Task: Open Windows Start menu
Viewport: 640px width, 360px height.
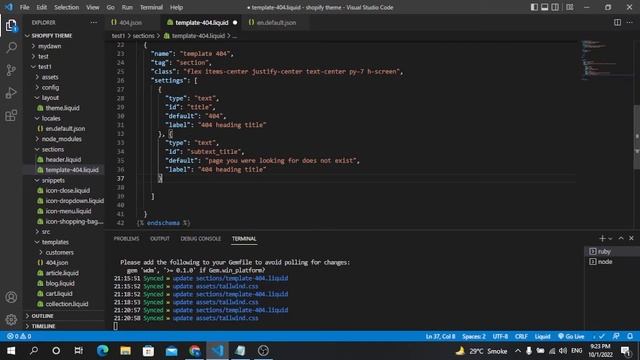Action: pyautogui.click(x=11, y=351)
